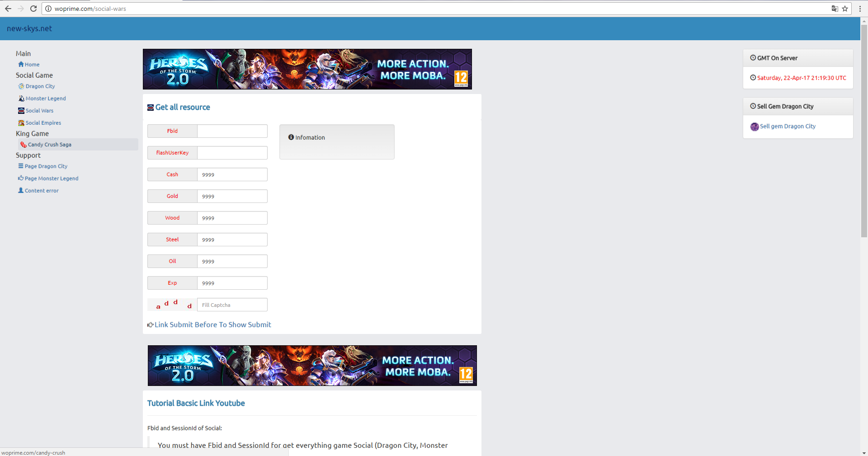This screenshot has height=456, width=868.
Task: Open Monster Legend sidebar link
Action: tap(46, 99)
